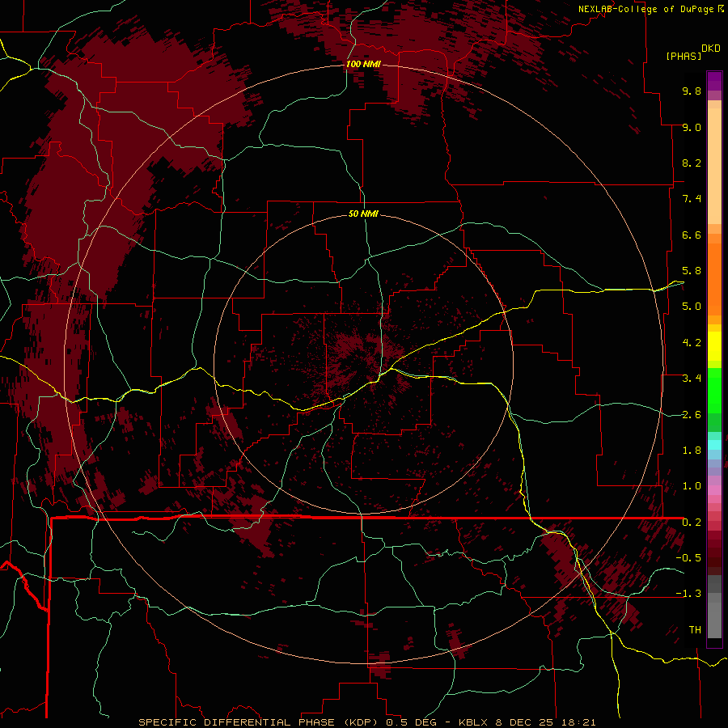This screenshot has width=728, height=728.
Task: Pick the yellow color band on scale
Action: (x=714, y=346)
